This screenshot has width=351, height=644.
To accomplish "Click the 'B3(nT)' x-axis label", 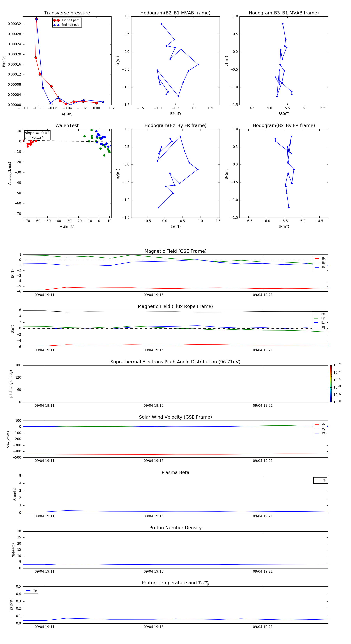I will point(284,114).
